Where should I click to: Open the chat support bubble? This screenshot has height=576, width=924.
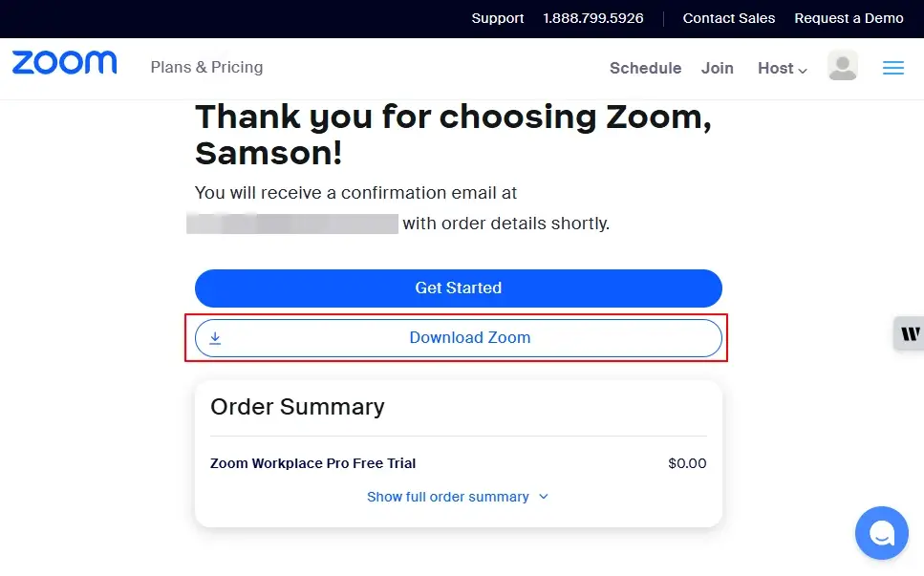pos(881,532)
